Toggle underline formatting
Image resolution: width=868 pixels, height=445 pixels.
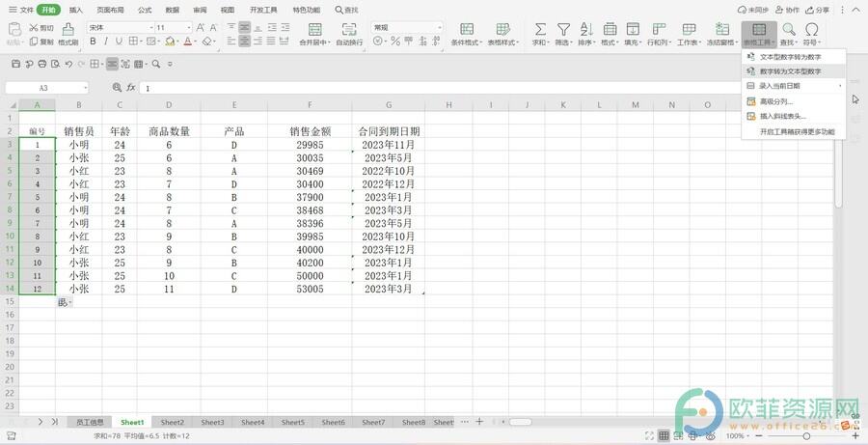[119, 41]
